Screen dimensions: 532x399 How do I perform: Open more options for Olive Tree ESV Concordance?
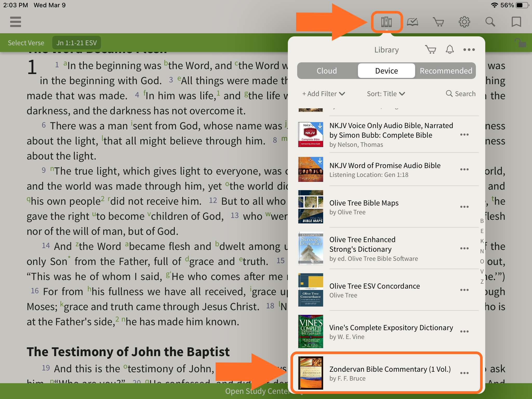[x=464, y=290]
